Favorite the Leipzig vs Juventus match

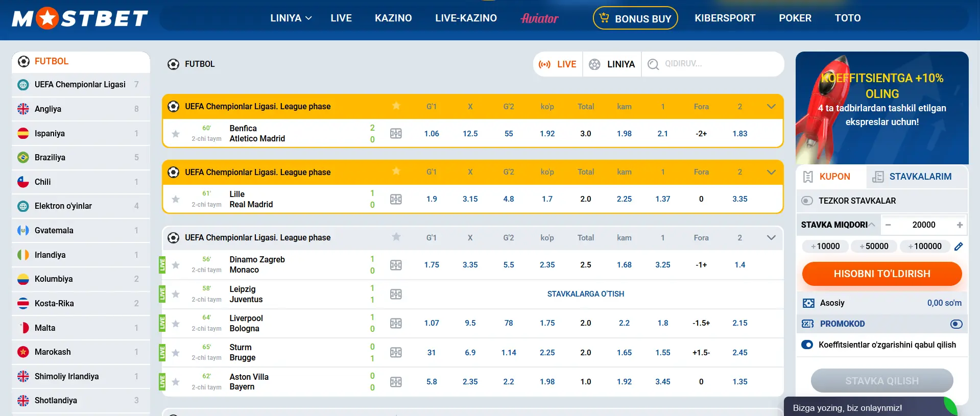pos(176,294)
